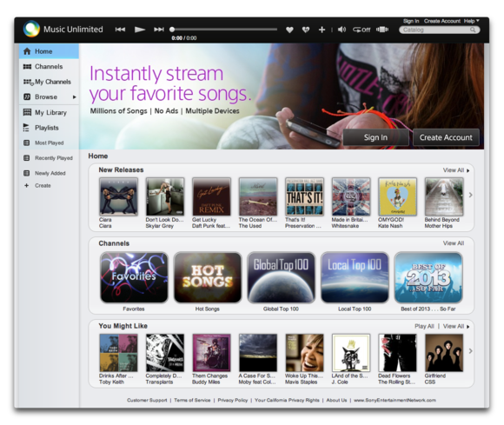
Task: Toggle the shuffle icon in player bar
Action: tap(382, 30)
